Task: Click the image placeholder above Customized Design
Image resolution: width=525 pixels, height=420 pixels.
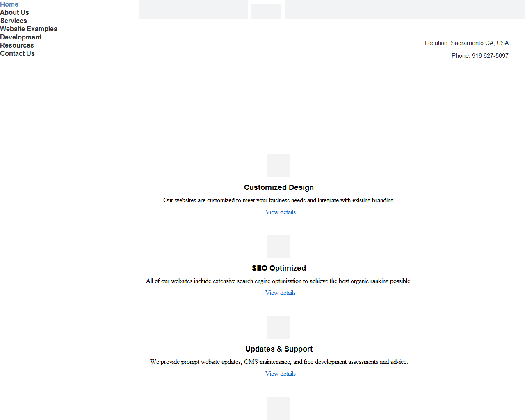Action: click(279, 166)
